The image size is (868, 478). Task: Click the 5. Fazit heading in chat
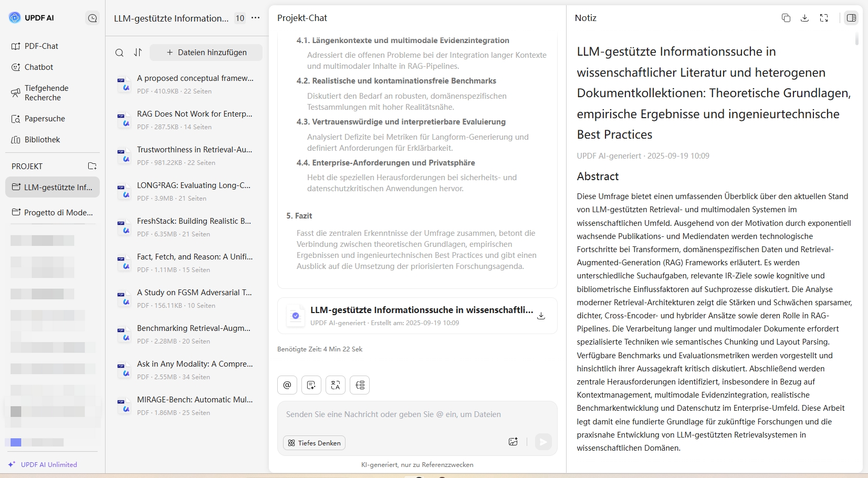coord(299,216)
